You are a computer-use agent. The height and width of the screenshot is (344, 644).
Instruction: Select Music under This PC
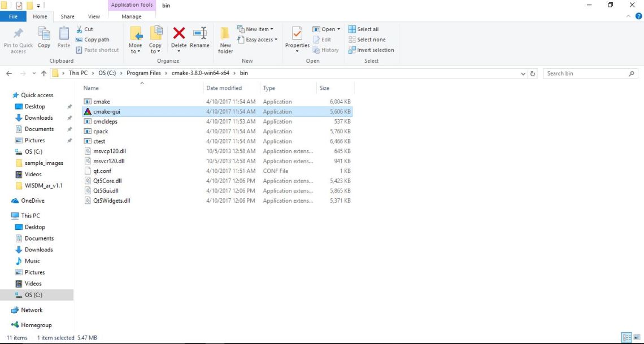point(32,260)
